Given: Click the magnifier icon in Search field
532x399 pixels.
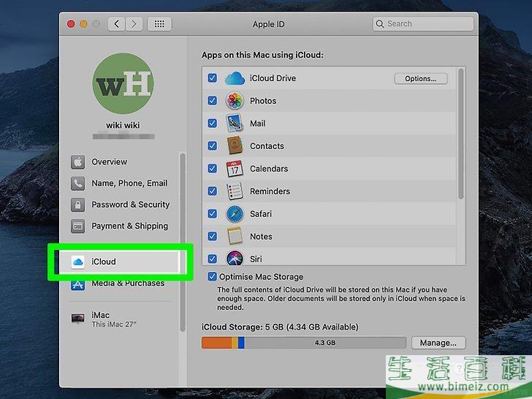Looking at the screenshot, I should pyautogui.click(x=380, y=23).
